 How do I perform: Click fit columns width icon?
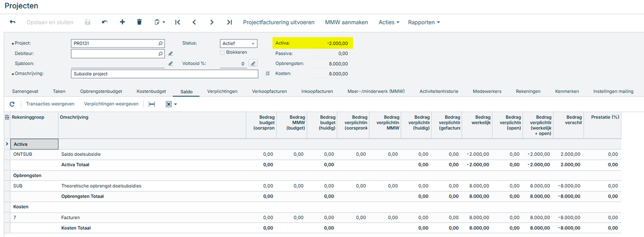[152, 104]
